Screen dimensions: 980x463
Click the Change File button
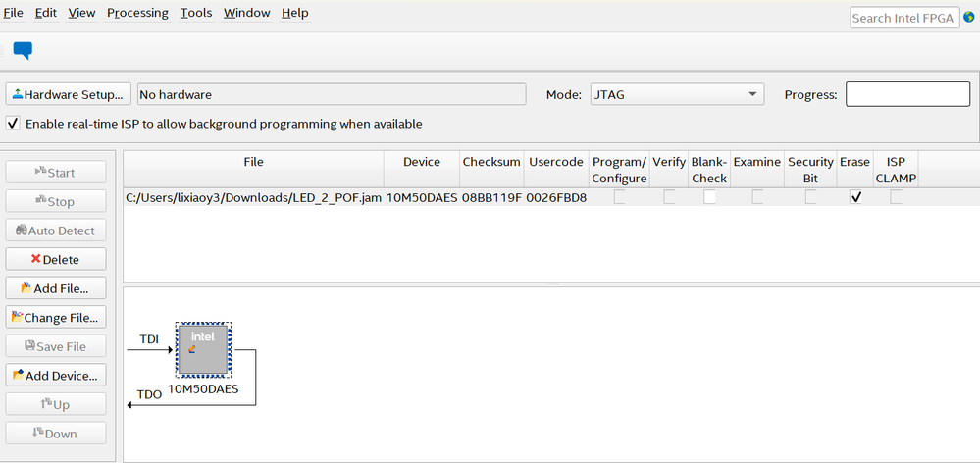click(x=56, y=318)
